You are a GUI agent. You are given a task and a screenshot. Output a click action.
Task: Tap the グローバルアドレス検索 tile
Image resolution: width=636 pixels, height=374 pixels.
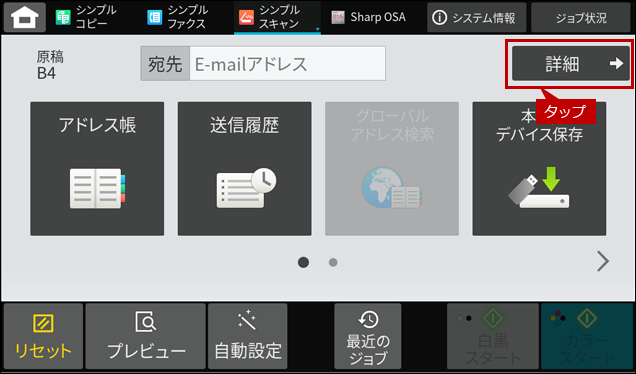392,169
